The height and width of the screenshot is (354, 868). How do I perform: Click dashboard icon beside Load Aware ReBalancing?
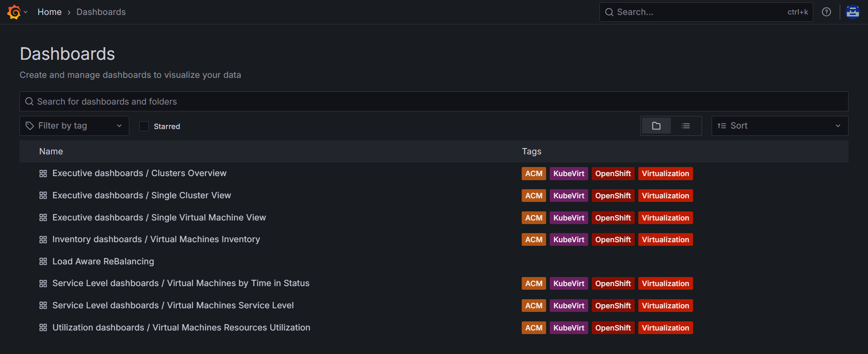[x=43, y=262]
